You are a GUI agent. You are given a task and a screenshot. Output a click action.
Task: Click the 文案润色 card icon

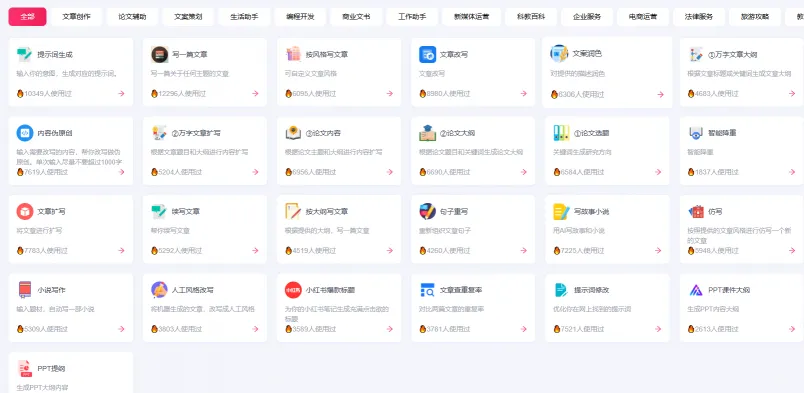click(x=559, y=53)
